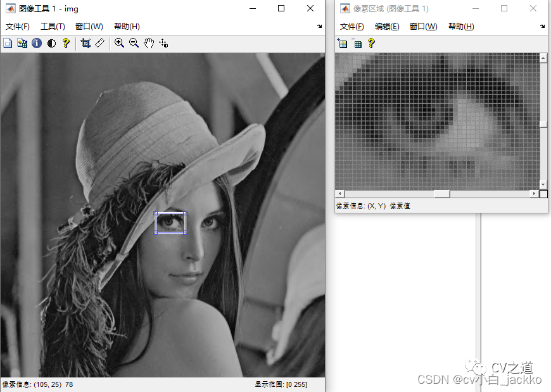The width and height of the screenshot is (551, 392).
Task: Zoom out using the Pixel Region grid-minus icon
Action: (357, 43)
